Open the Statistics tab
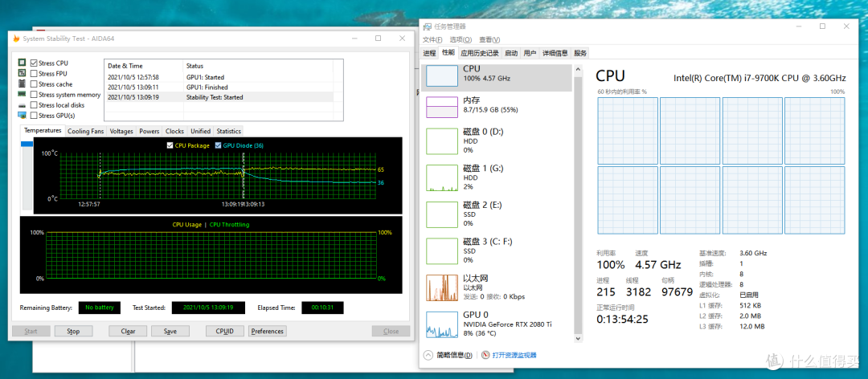This screenshot has height=379, width=868. coord(228,131)
